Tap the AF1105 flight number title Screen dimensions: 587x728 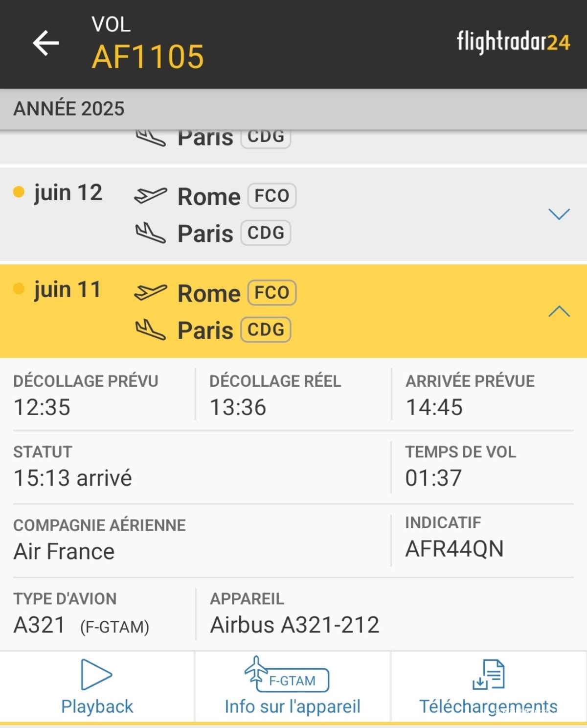[148, 56]
